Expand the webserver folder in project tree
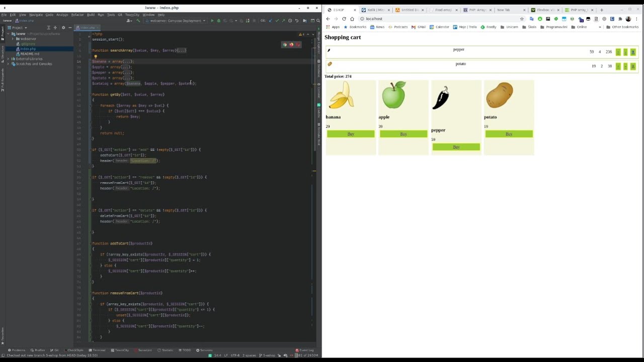Viewport: 644px width, 362px height. point(13,39)
